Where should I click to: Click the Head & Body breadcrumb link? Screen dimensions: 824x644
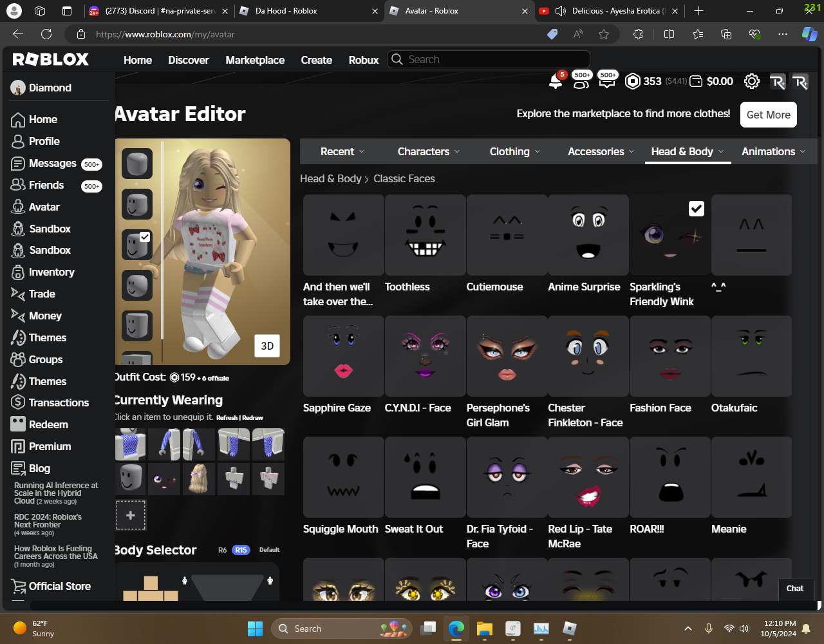[x=331, y=178]
